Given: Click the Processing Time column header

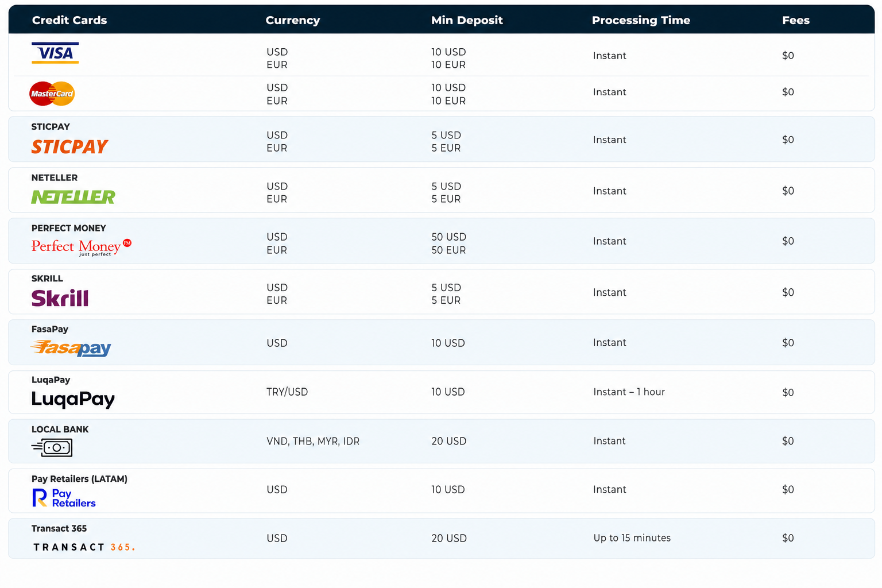Looking at the screenshot, I should pos(641,20).
